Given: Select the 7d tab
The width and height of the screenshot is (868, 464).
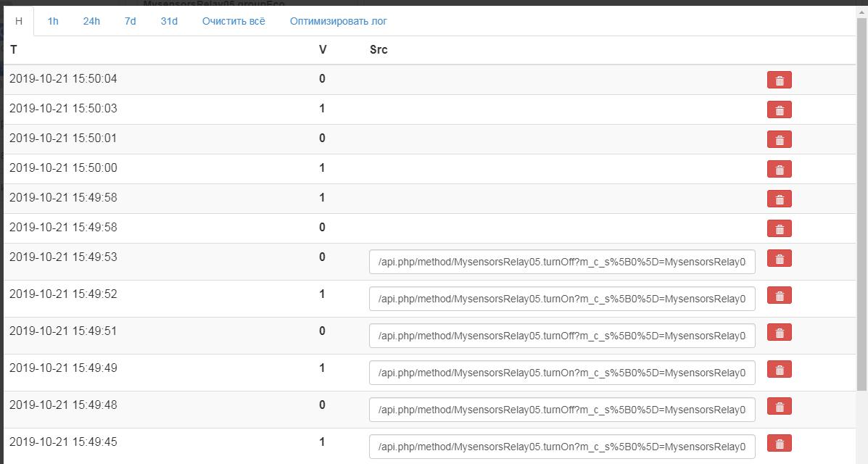Looking at the screenshot, I should pyautogui.click(x=130, y=21).
